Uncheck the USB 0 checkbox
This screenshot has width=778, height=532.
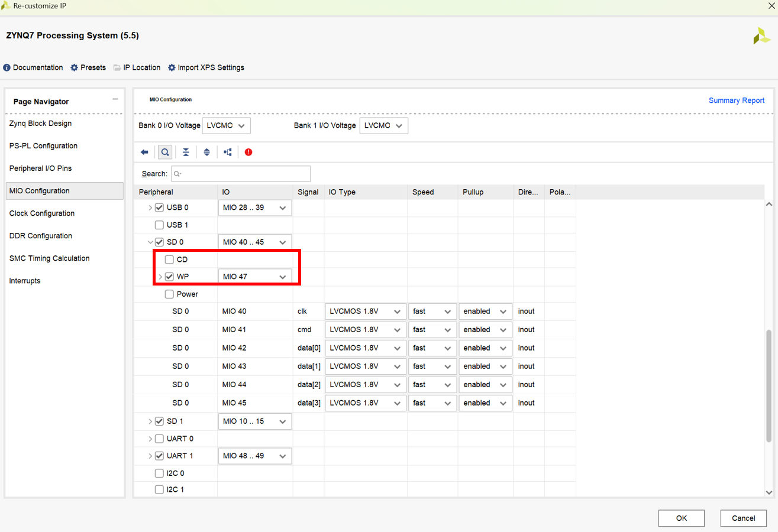point(159,207)
